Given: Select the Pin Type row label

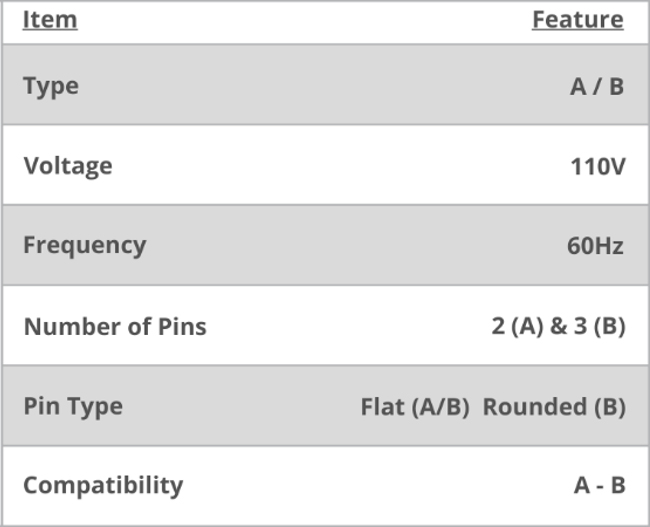Looking at the screenshot, I should point(73,406).
